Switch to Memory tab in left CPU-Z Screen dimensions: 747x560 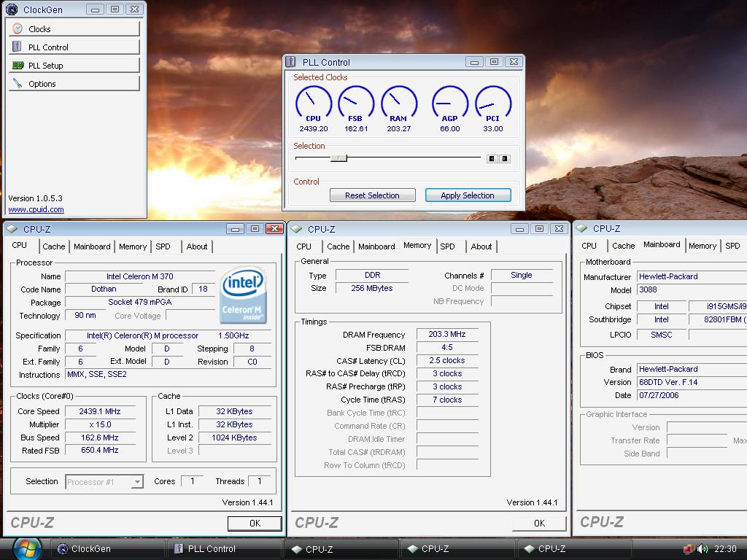[x=133, y=246]
